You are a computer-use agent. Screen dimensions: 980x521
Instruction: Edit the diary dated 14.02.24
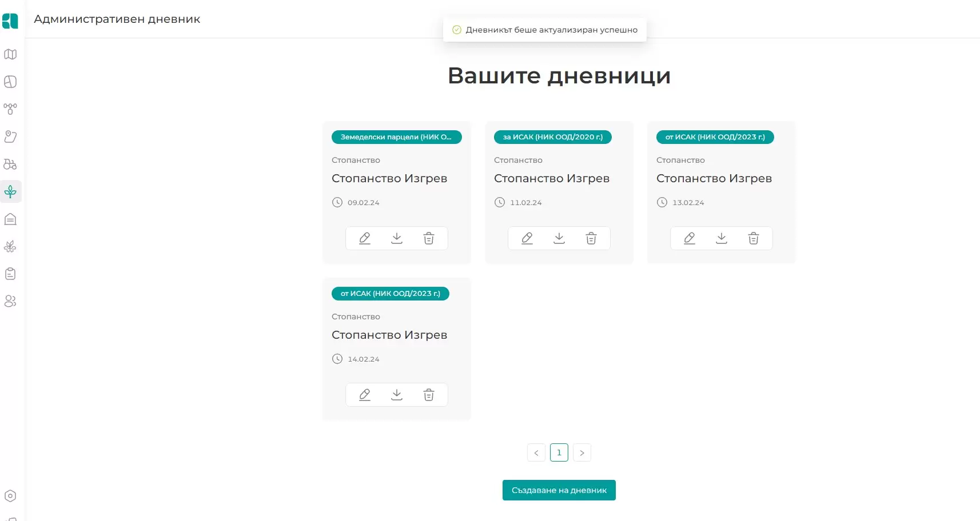[x=365, y=395]
